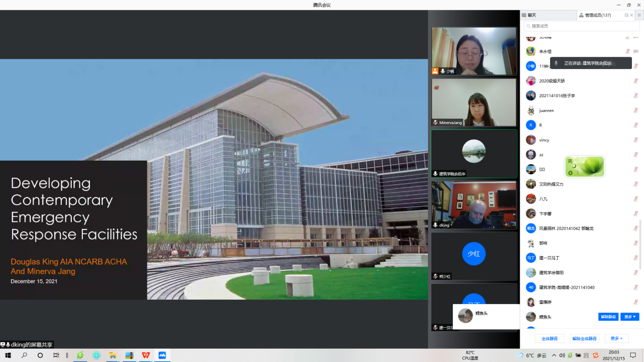Image resolution: width=644 pixels, height=362 pixels.
Task: Toggle microphone mute for juanren
Action: tap(635, 110)
